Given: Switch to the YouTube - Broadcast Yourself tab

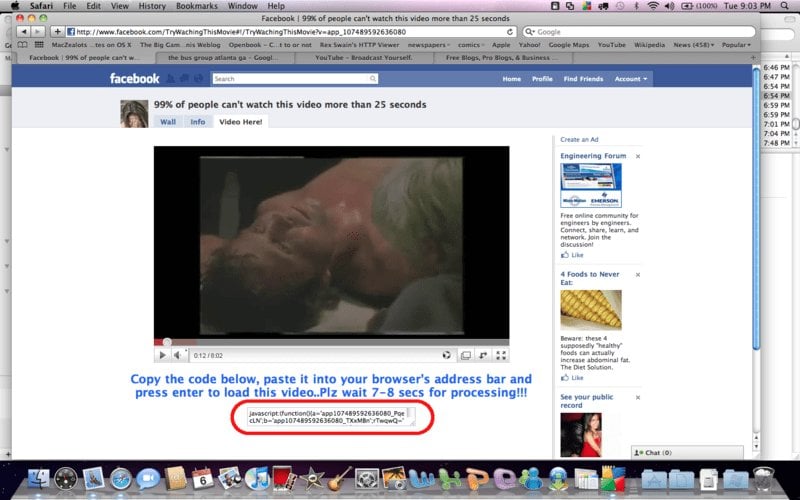Looking at the screenshot, I should (x=351, y=58).
